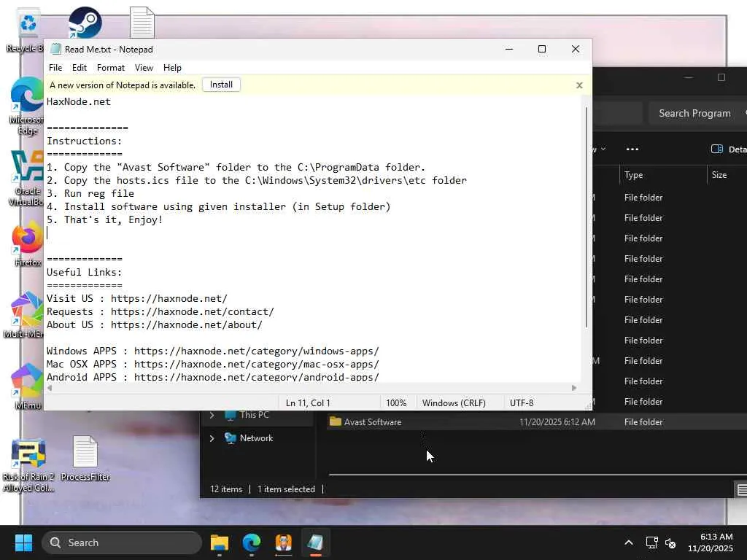747x560 pixels.
Task: Click the 'Useful Links:' heading text
Action: [85, 272]
